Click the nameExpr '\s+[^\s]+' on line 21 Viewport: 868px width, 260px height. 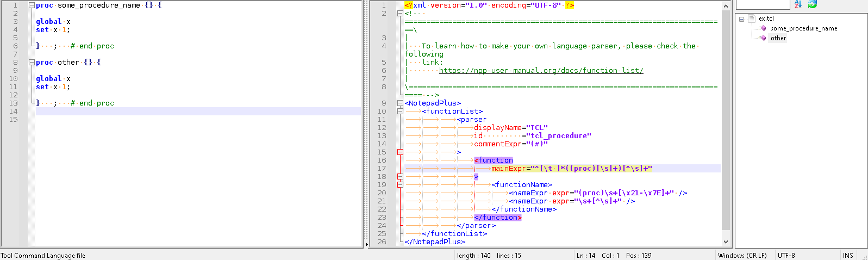[572, 201]
